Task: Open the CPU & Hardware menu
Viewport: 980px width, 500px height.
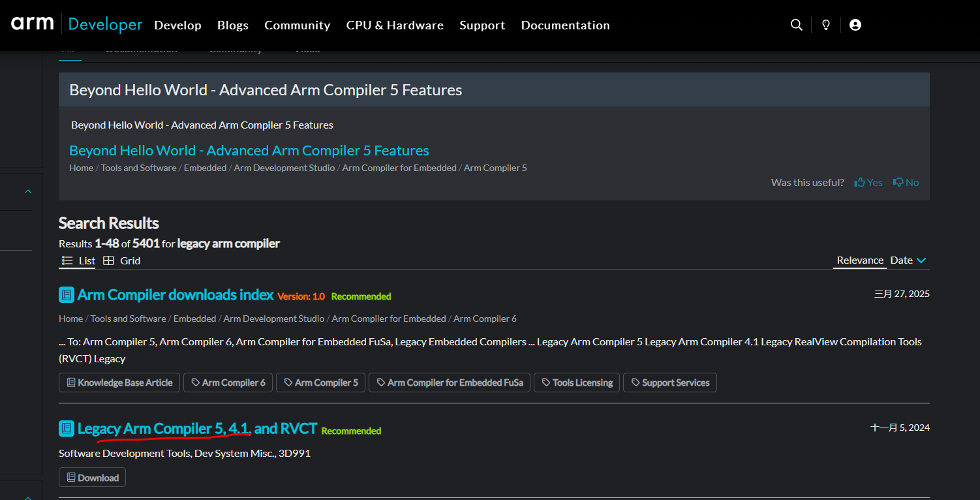Action: 395,25
